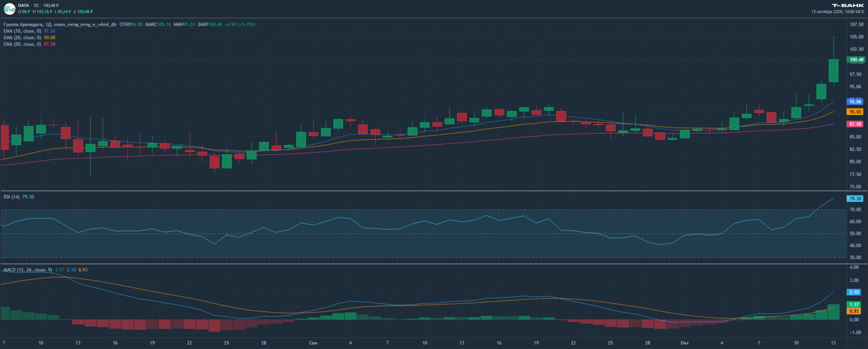Click the blue 2.10 MACD value tag
Image resolution: width=868 pixels, height=349 pixels.
[854, 292]
